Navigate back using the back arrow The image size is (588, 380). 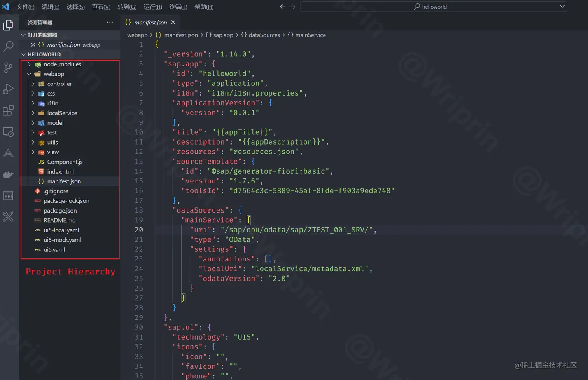283,6
